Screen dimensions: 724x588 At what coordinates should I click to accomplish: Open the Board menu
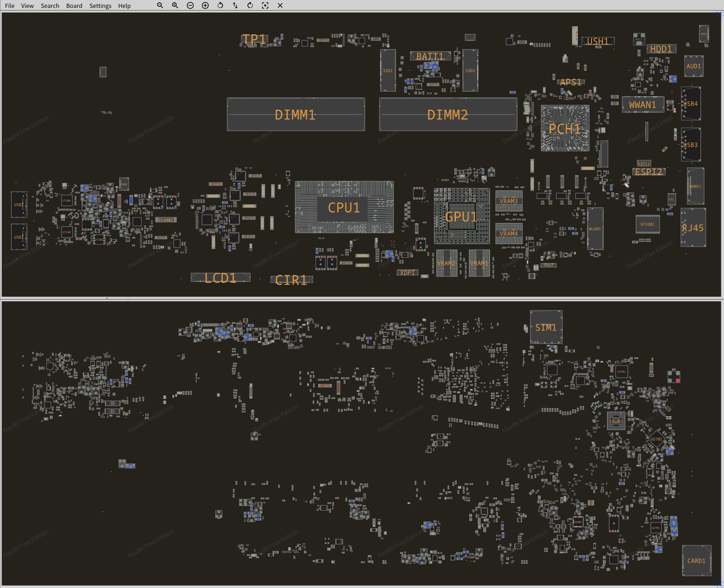tap(74, 6)
